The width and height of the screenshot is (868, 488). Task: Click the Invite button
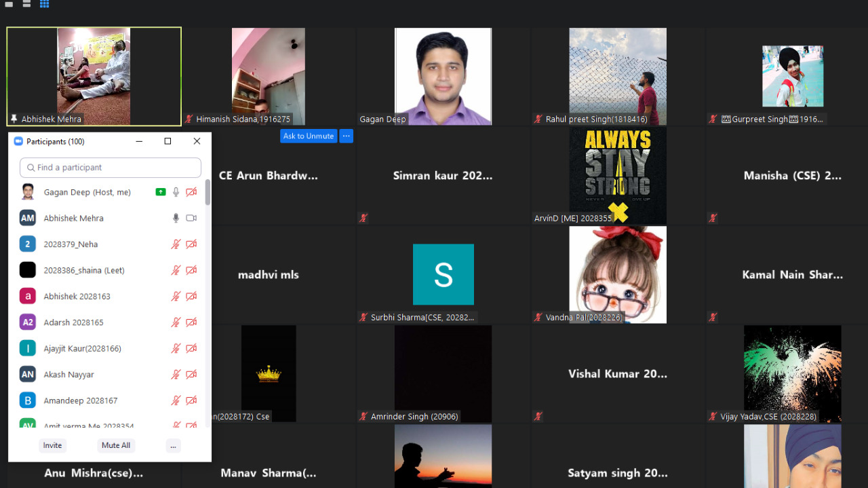(x=52, y=445)
